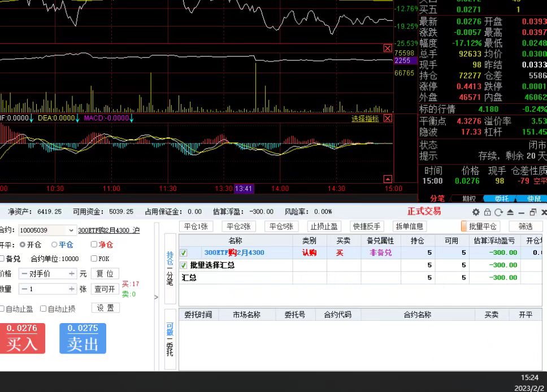Click 查可开 button

pos(105,289)
